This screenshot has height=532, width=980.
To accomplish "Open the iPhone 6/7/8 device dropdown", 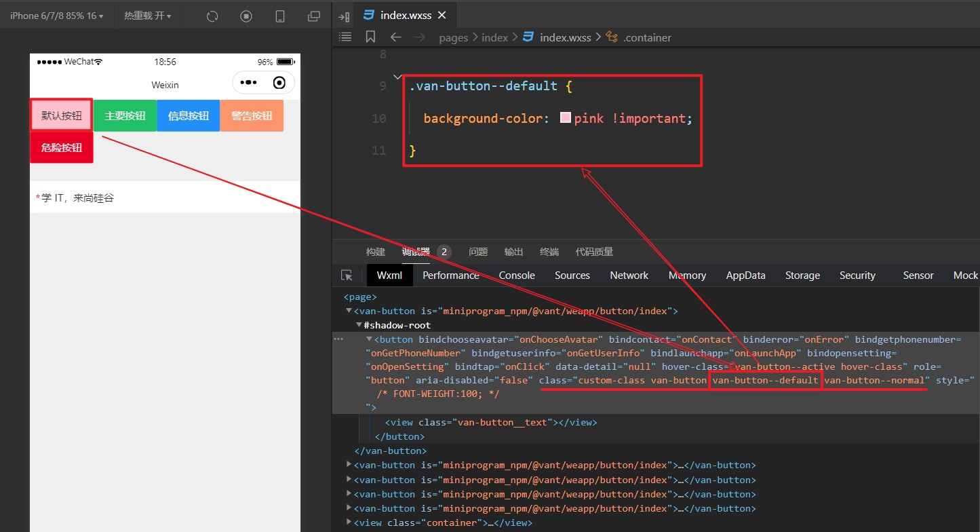I will click(x=56, y=16).
